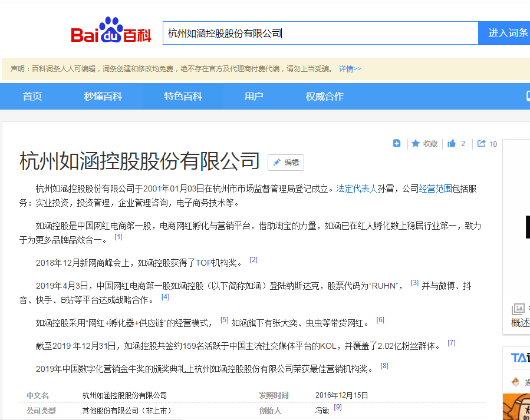The width and height of the screenshot is (530, 420).
Task: Click the share arrow icon
Action: 481,144
